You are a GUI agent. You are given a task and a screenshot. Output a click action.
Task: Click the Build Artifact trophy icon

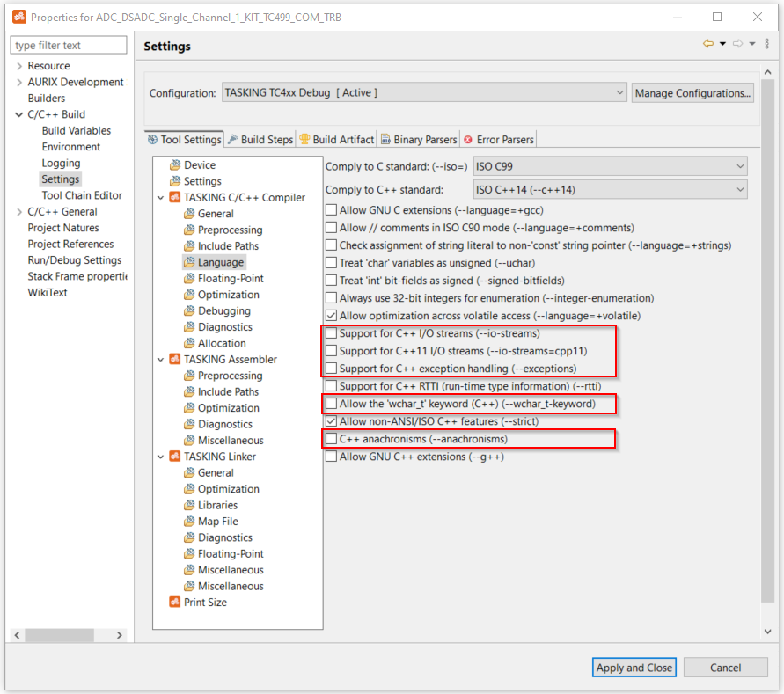[304, 139]
